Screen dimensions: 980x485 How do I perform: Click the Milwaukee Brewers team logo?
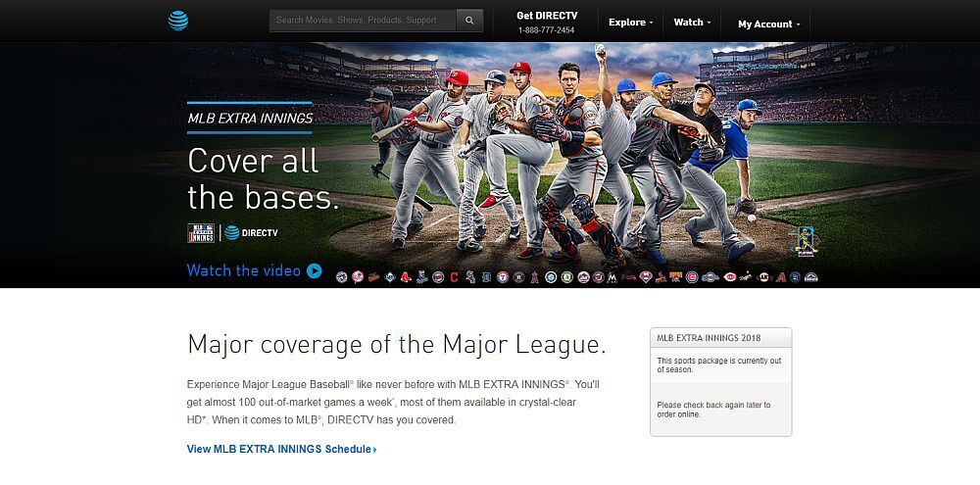710,277
